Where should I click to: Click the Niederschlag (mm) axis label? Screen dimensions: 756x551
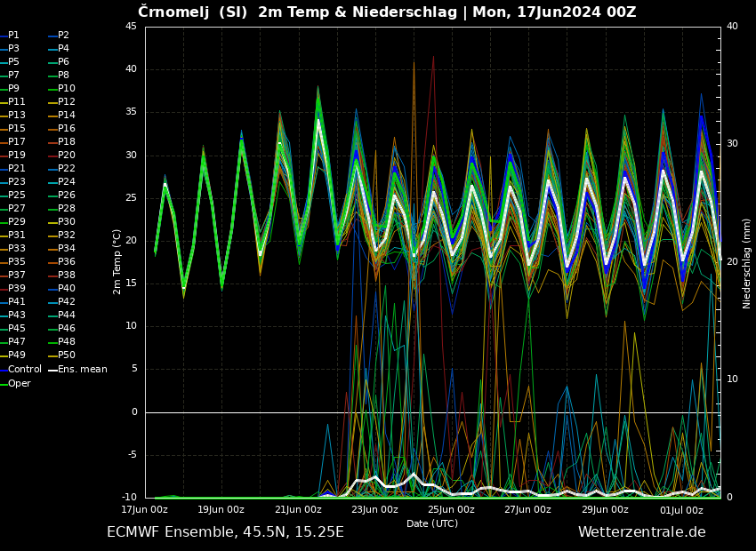pyautogui.click(x=747, y=263)
